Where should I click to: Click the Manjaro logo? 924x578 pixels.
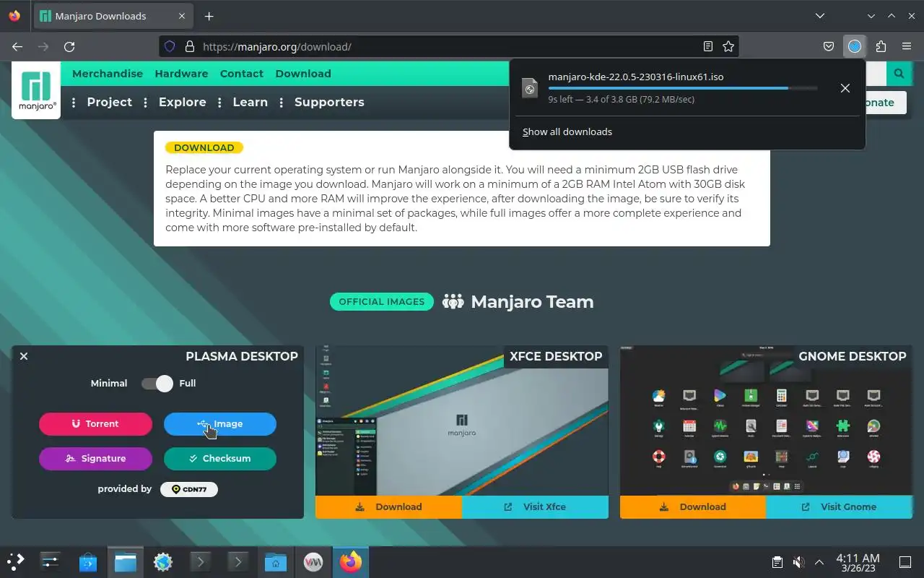coord(36,90)
